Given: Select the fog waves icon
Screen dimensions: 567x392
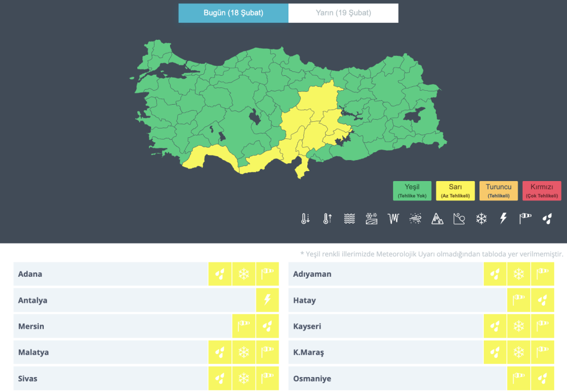Looking at the screenshot, I should 349,219.
